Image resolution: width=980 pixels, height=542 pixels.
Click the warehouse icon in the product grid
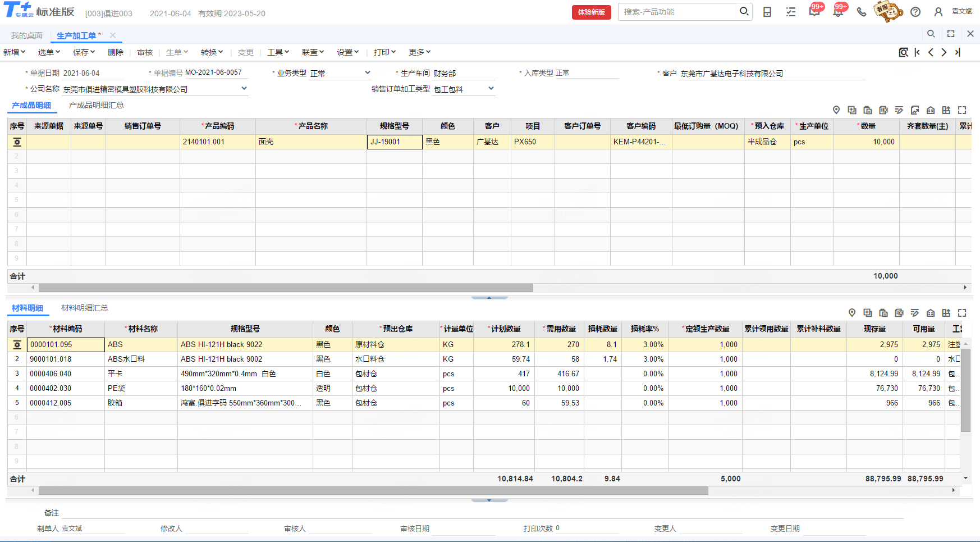[x=931, y=110]
